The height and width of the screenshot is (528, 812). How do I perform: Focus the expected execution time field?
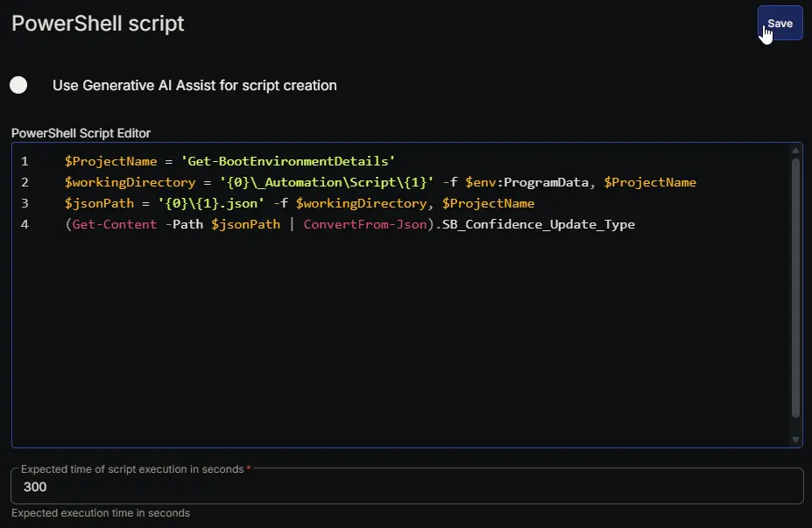[407, 486]
